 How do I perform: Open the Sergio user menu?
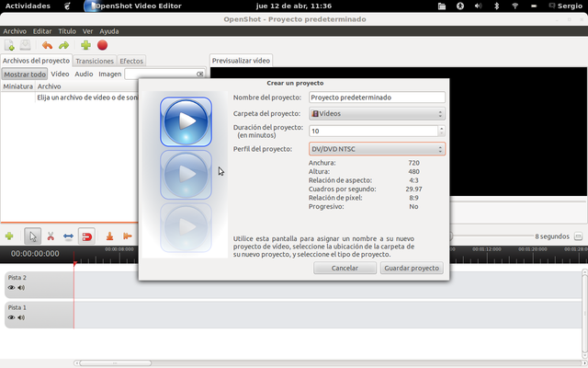point(566,6)
